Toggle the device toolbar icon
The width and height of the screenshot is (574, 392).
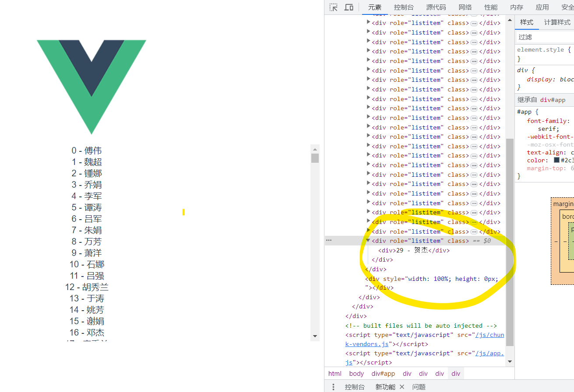coord(349,7)
